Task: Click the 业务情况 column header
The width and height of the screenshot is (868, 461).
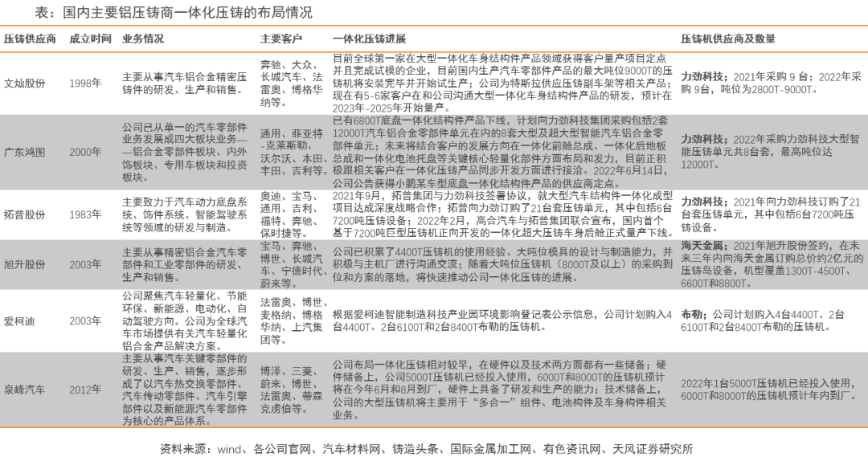Action: 143,39
